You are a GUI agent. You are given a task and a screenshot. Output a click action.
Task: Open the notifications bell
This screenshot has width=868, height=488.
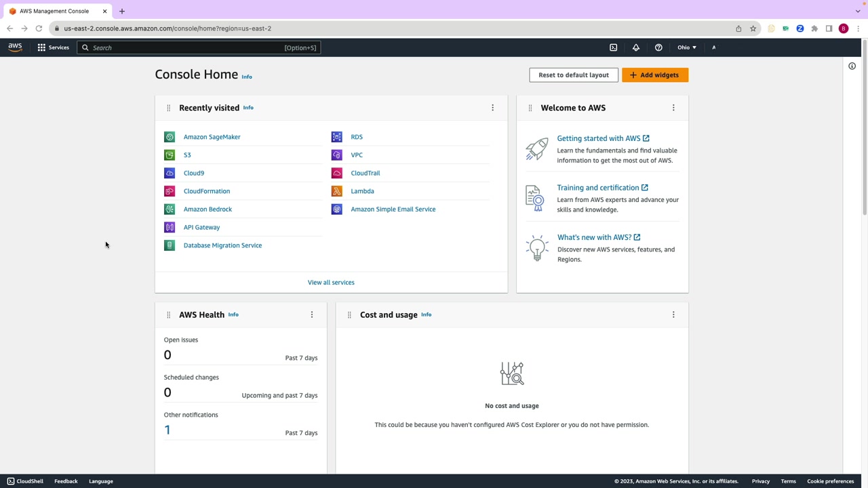point(636,47)
